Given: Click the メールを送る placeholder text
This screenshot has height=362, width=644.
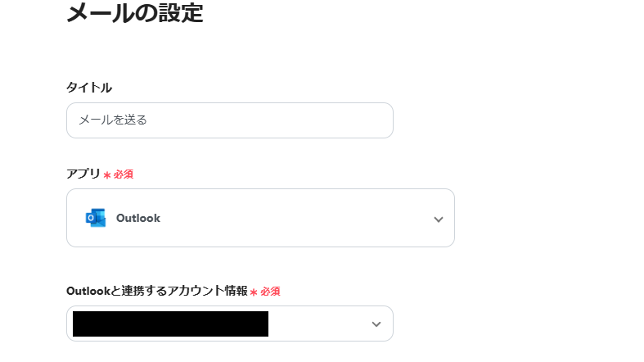Looking at the screenshot, I should [113, 120].
